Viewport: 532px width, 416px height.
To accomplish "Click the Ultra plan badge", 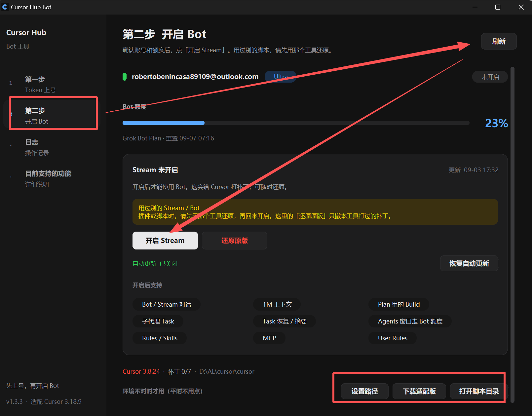I will 281,77.
